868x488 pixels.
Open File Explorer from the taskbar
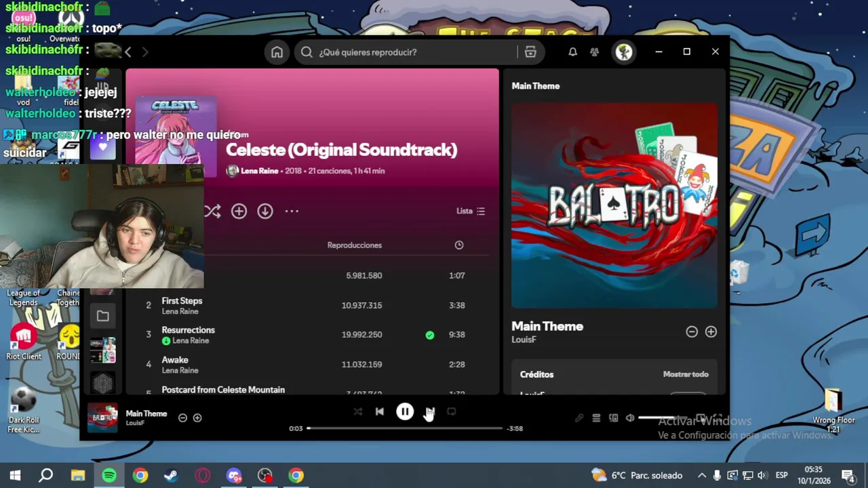77,475
